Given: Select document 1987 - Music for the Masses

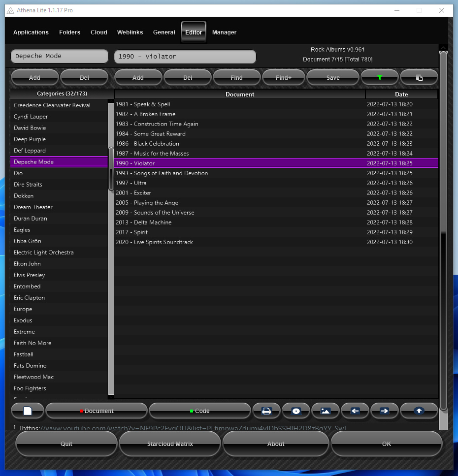Looking at the screenshot, I should (276, 153).
